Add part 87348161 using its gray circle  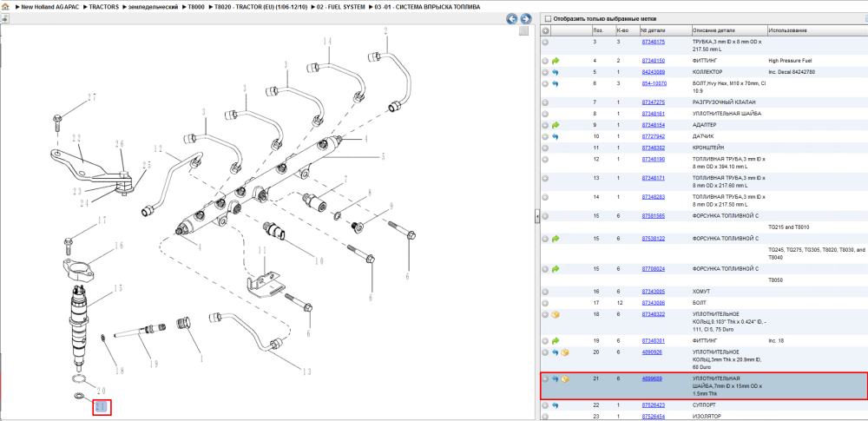tap(545, 114)
